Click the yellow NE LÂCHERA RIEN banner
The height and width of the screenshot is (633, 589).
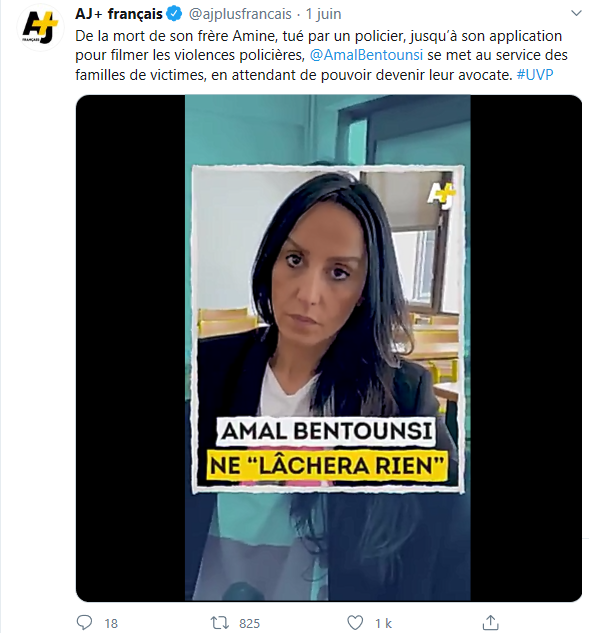coord(327,465)
